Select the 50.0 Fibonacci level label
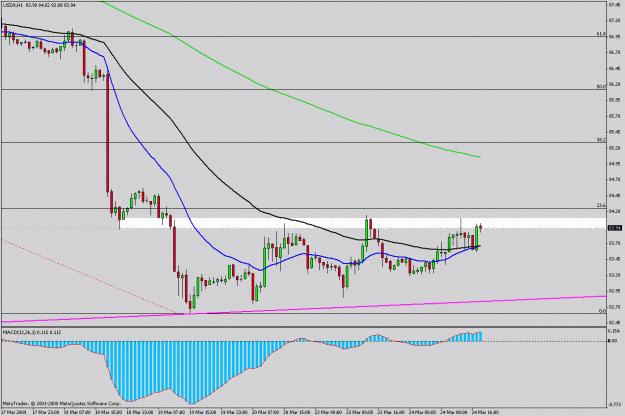Image resolution: width=625 pixels, height=416 pixels. tap(601, 86)
